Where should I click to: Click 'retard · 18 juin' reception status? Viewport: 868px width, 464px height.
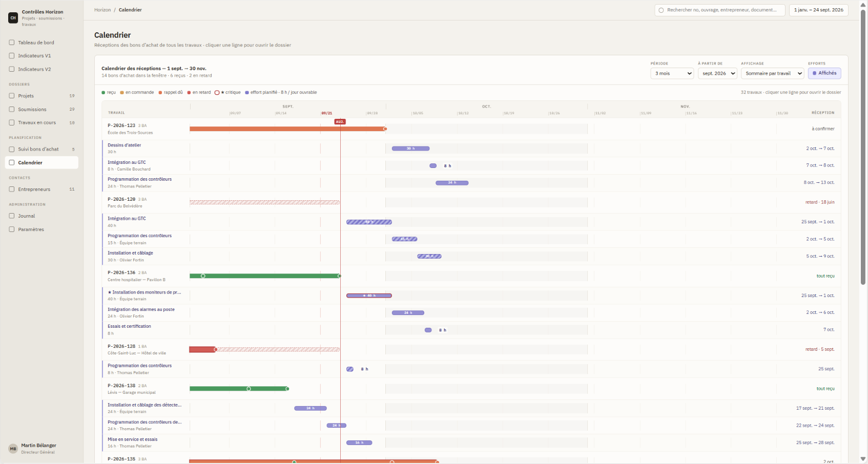pyautogui.click(x=819, y=202)
